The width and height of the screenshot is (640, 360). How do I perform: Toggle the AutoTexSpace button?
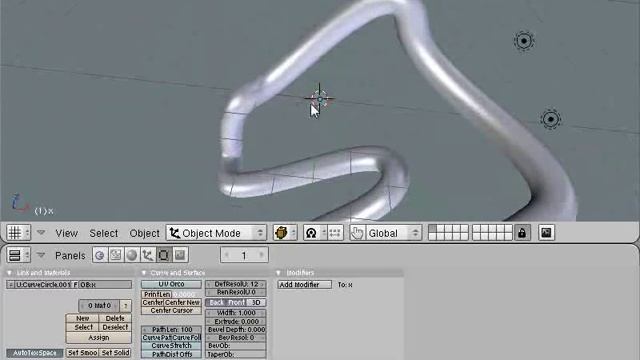[35, 353]
